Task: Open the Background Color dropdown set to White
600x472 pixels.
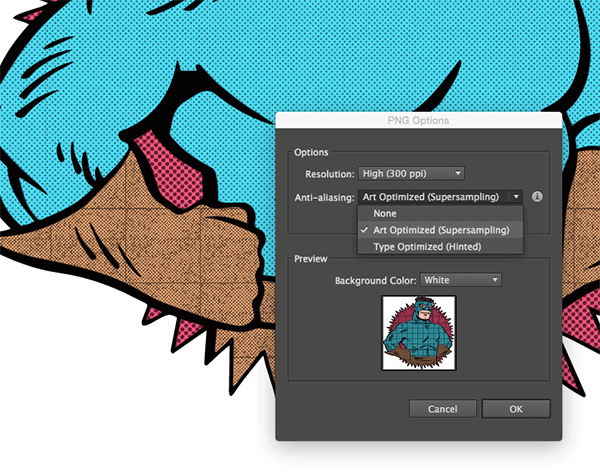Action: click(461, 280)
